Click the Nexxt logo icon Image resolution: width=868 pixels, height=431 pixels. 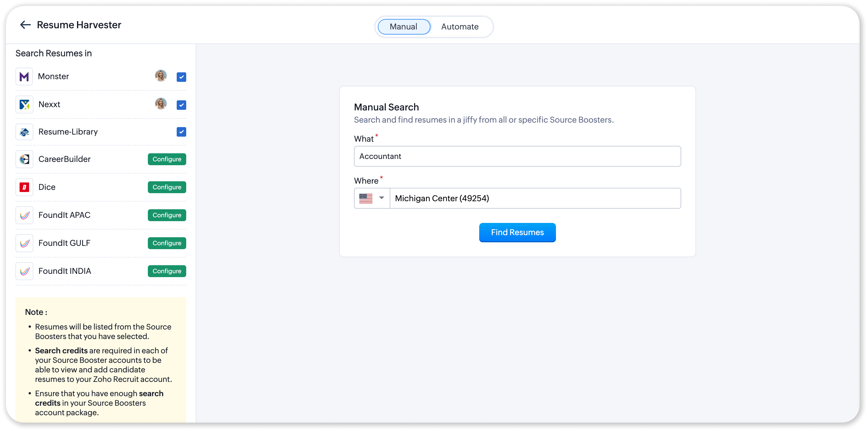coord(24,104)
